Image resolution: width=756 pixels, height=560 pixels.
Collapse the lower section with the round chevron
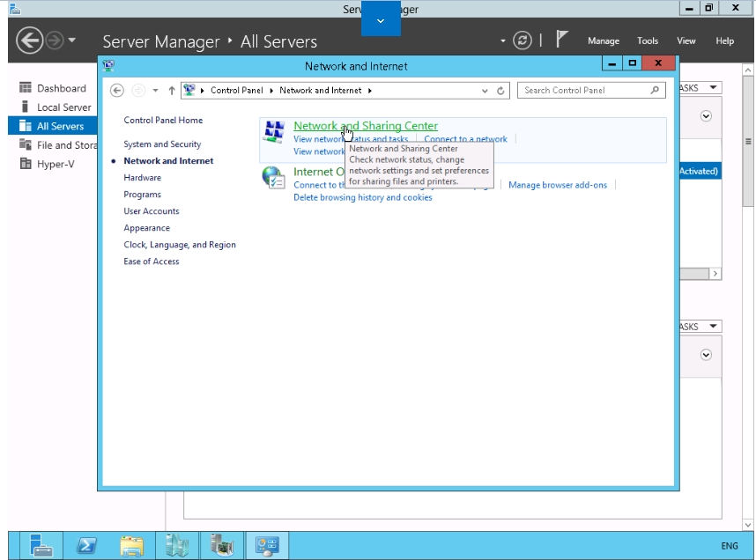coord(706,355)
